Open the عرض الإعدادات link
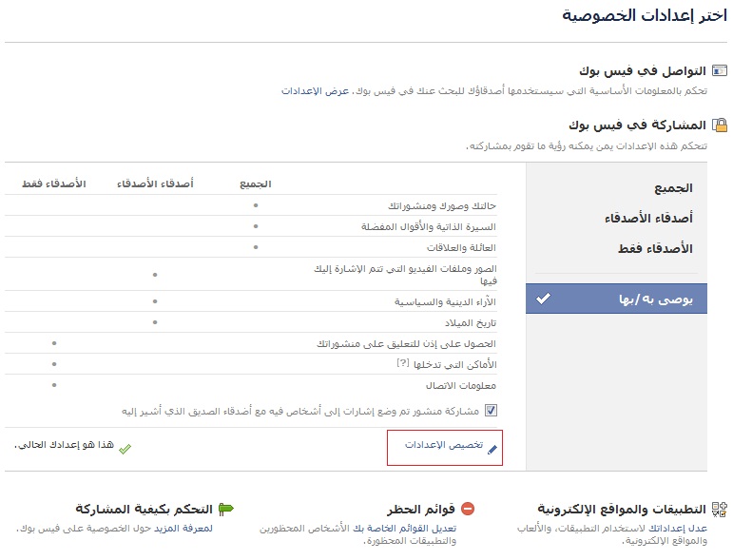The width and height of the screenshot is (733, 560). pyautogui.click(x=315, y=91)
